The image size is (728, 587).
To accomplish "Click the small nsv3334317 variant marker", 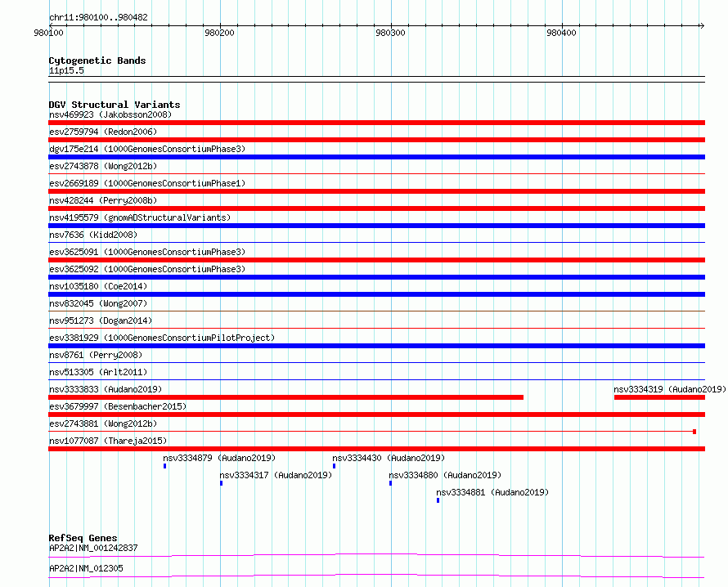I will pyautogui.click(x=222, y=483).
